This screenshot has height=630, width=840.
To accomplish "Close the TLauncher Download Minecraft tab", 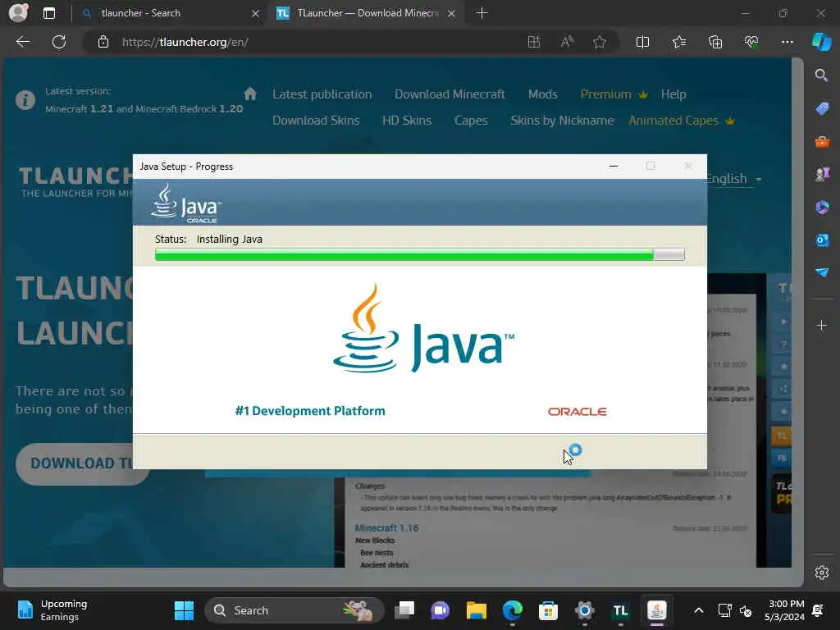I will (452, 13).
